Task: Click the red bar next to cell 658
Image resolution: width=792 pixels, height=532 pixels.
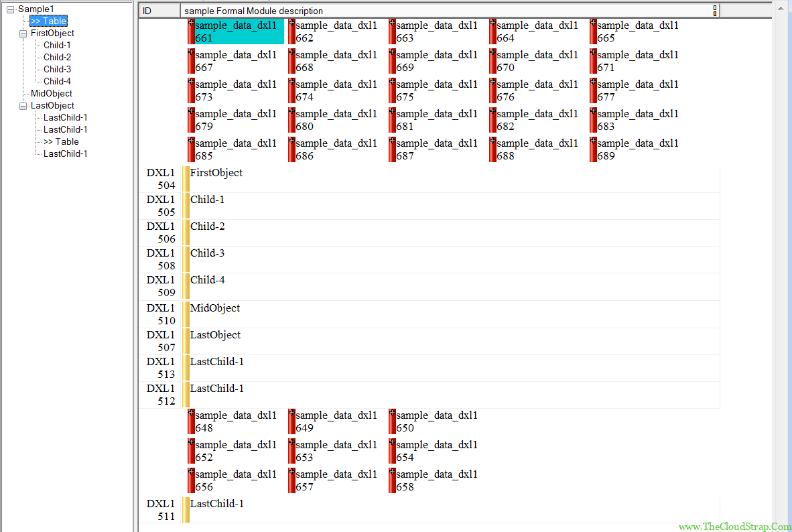Action: (392, 480)
